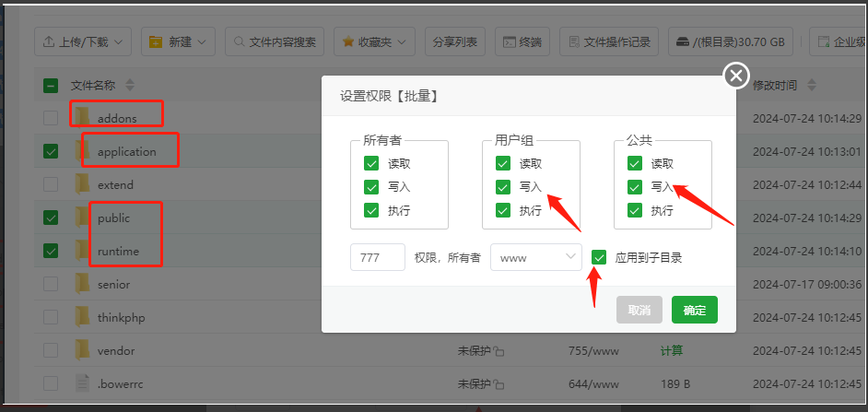Click 取消 to cancel the dialog
This screenshot has width=868, height=412.
[x=639, y=310]
